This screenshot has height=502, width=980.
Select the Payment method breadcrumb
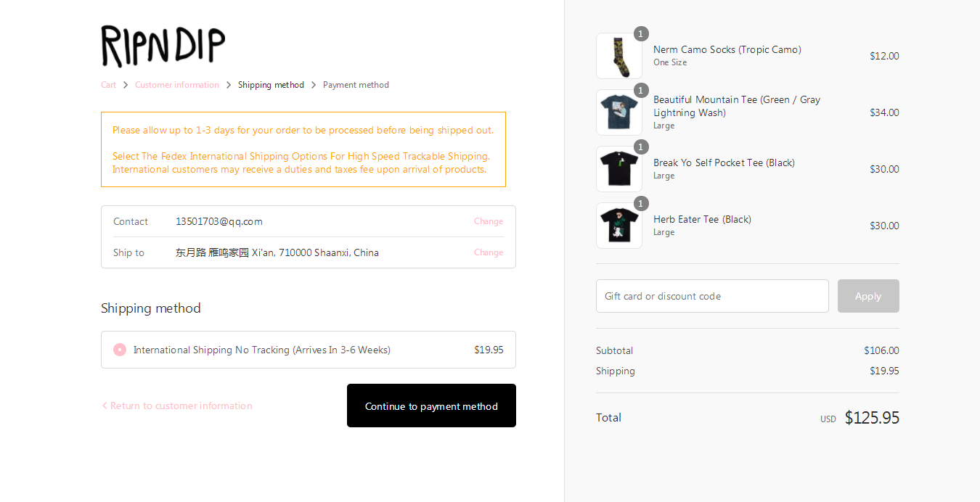(356, 85)
